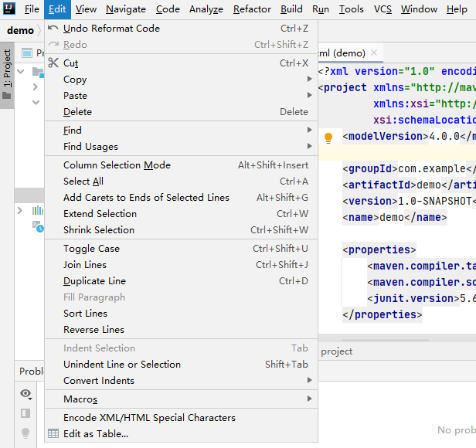The width and height of the screenshot is (476, 448).
Task: Click the table icon beside Edit as Table
Action: (x=53, y=434)
